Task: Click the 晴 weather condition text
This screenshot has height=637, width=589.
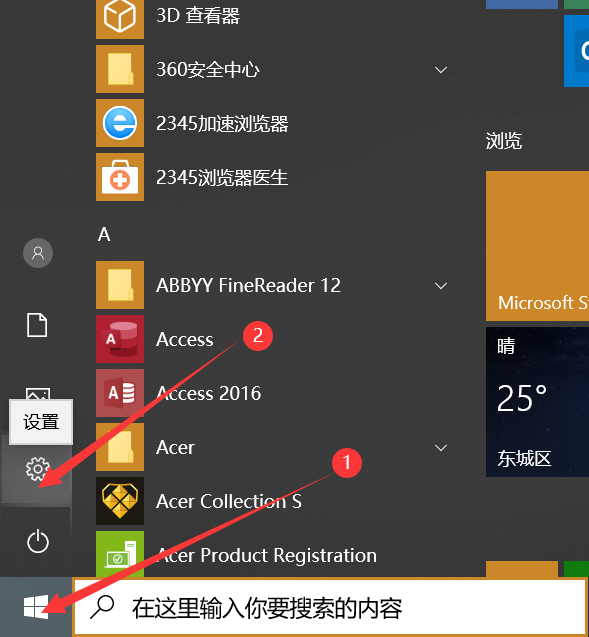Action: pos(506,346)
